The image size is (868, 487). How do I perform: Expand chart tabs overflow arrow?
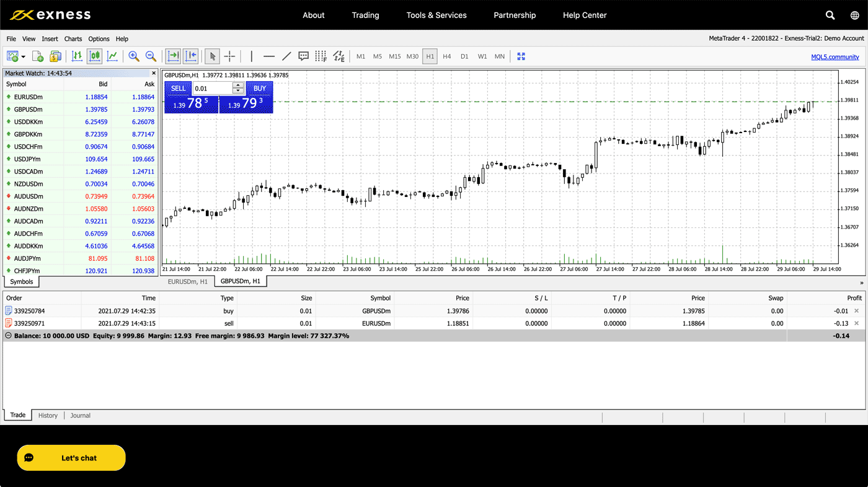(x=861, y=283)
